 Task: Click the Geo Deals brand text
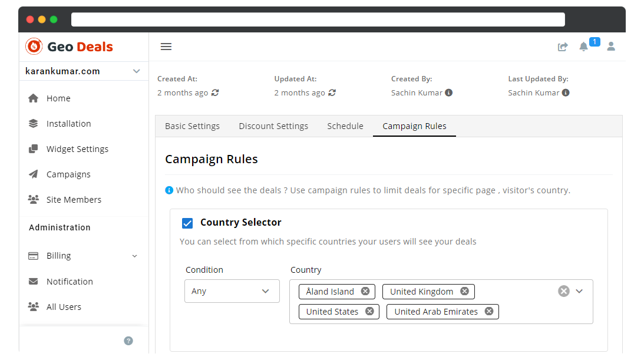tap(80, 47)
